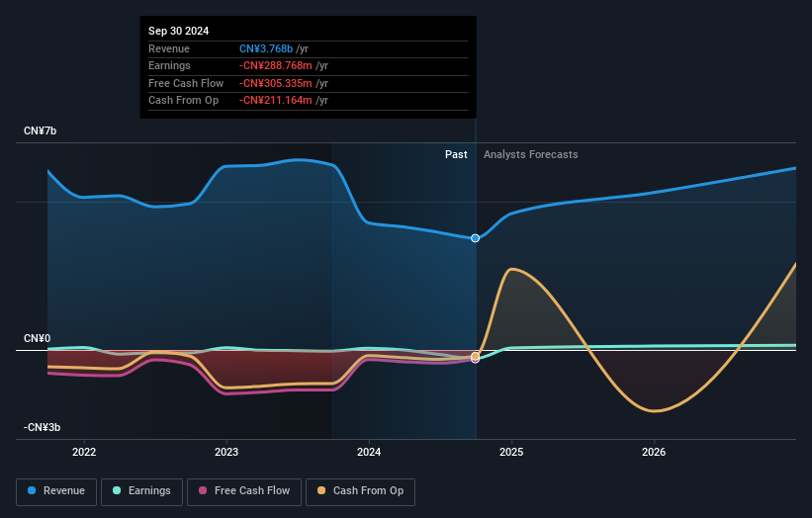The image size is (812, 518).
Task: Toggle the Revenue legend button
Action: [56, 491]
